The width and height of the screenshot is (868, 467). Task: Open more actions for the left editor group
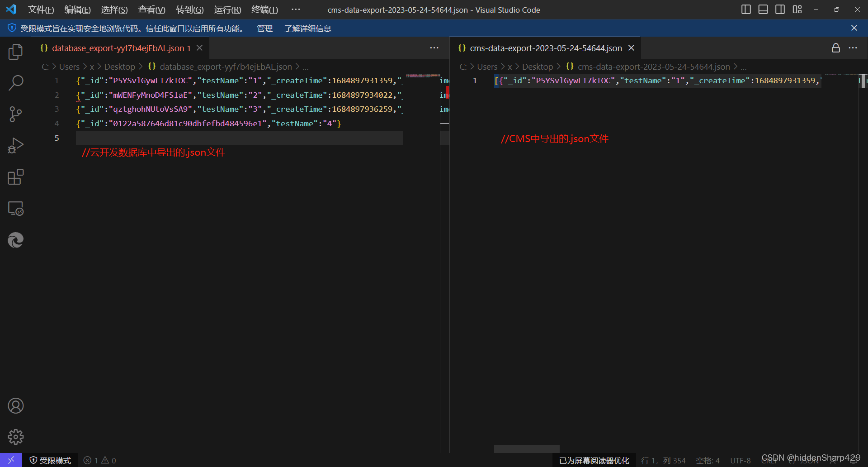434,48
